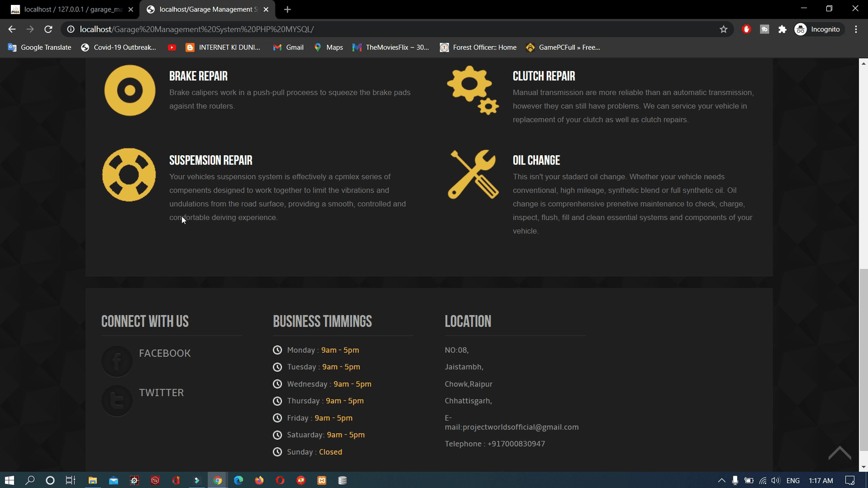Open the browser Extensions puzzle icon

click(782, 29)
